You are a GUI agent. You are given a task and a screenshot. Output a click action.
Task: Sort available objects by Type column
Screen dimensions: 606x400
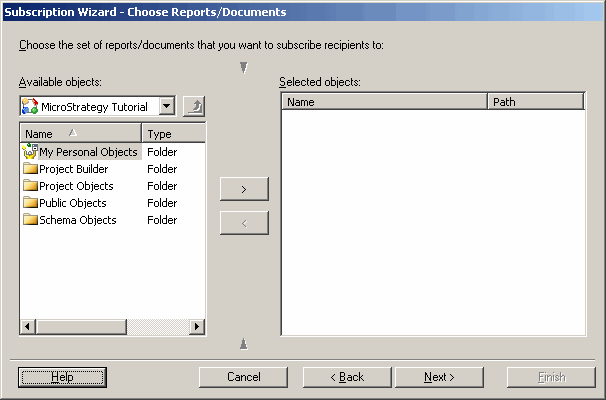173,134
